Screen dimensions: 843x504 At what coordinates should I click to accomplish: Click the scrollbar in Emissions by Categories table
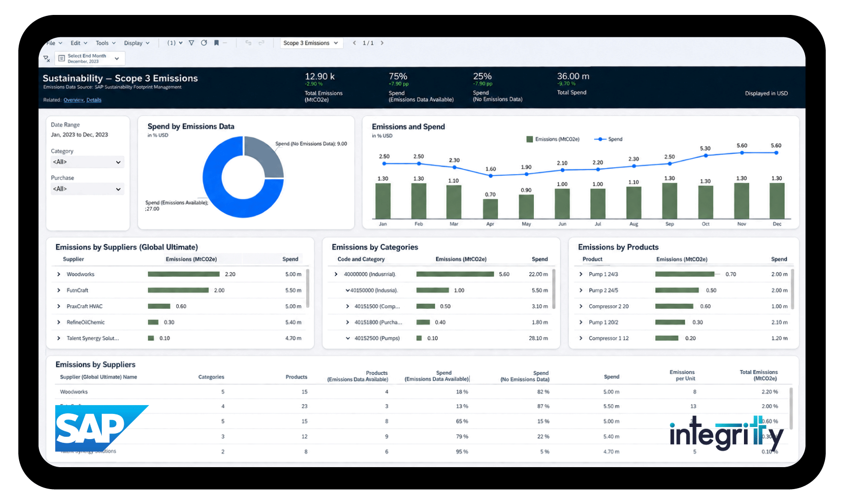tap(554, 288)
